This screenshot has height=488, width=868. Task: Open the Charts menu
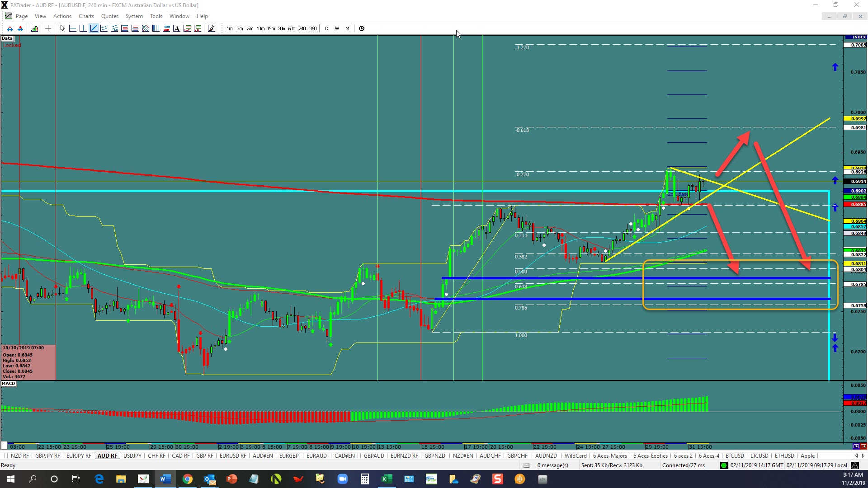86,16
